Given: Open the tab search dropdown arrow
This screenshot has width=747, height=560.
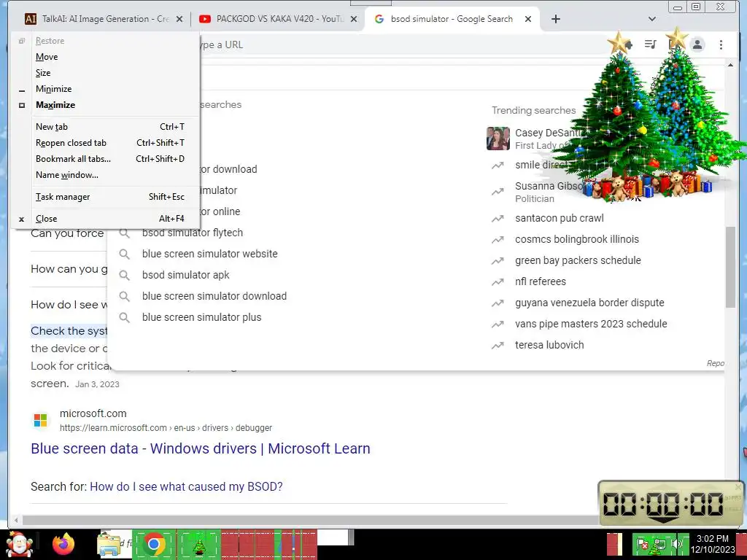Looking at the screenshot, I should [652, 19].
